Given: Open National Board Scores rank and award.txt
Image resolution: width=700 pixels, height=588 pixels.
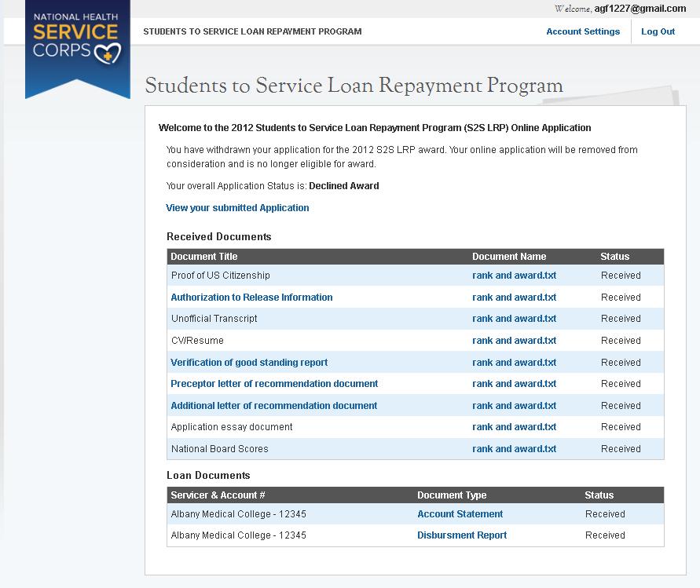Looking at the screenshot, I should (514, 449).
